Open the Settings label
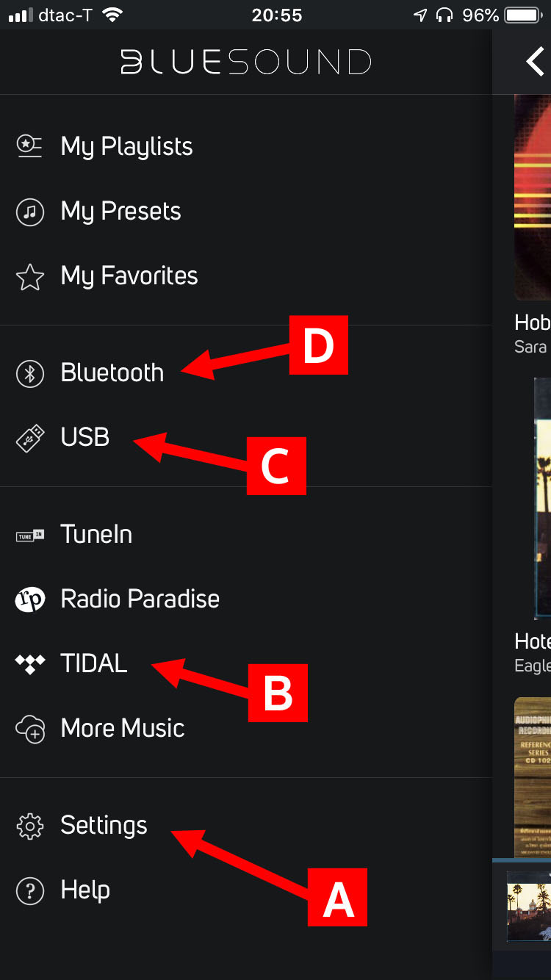 [x=104, y=826]
